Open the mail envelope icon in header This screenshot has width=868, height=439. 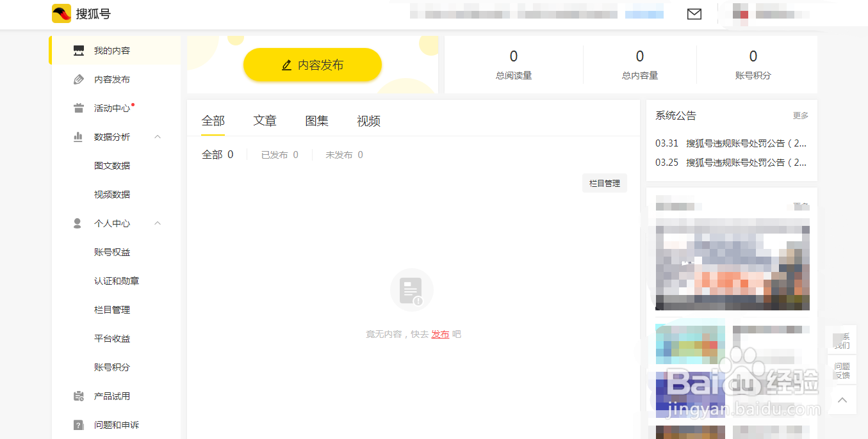694,14
